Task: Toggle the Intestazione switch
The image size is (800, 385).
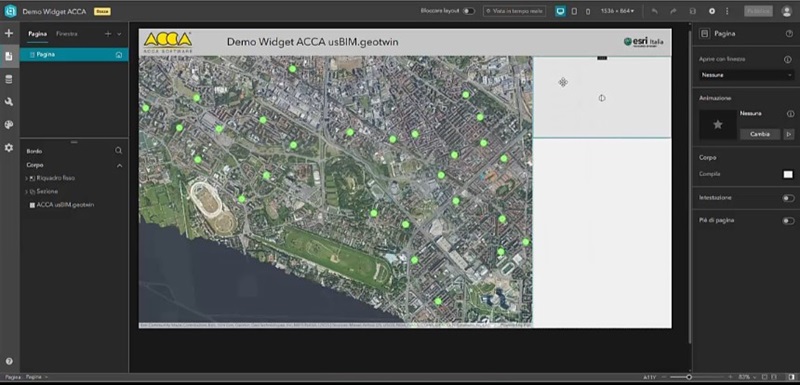Action: 788,198
